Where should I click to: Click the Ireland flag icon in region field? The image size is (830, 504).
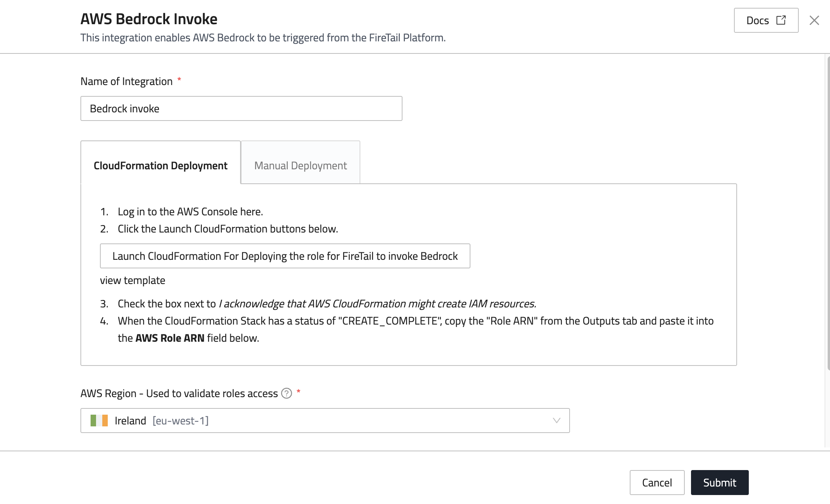pos(99,421)
